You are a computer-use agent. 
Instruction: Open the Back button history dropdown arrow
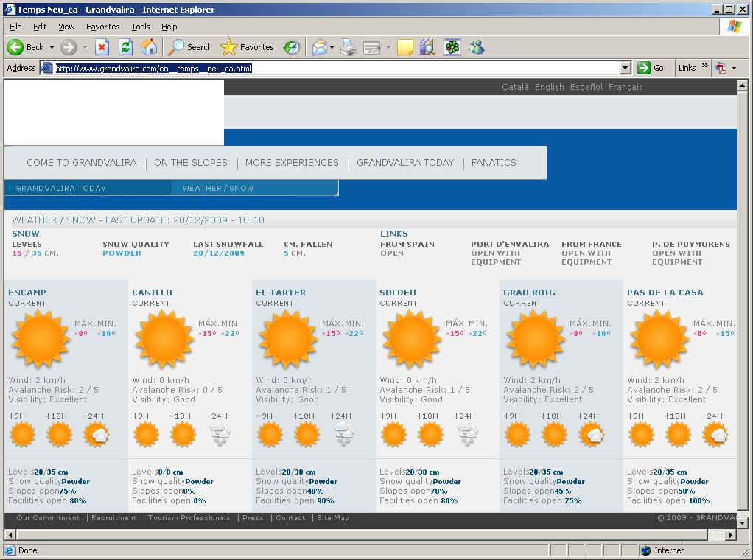point(52,47)
